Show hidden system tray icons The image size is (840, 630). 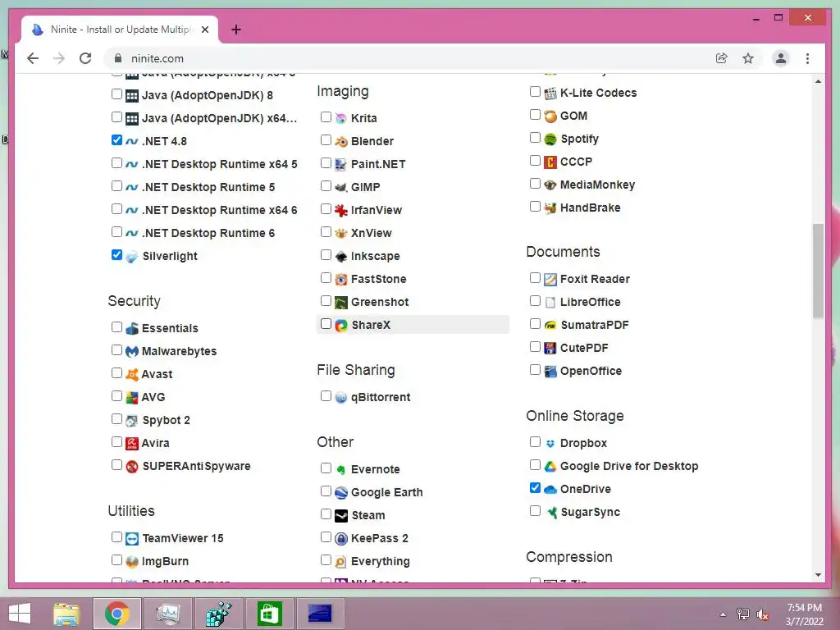click(723, 614)
